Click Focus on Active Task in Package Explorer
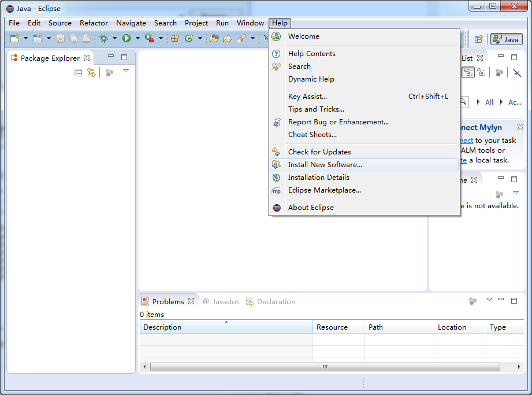The height and width of the screenshot is (395, 532). (x=109, y=73)
